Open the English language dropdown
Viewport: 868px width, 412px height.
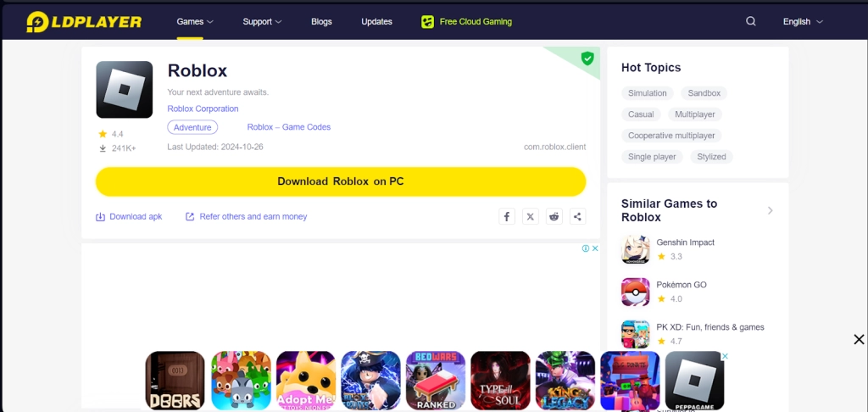(x=803, y=21)
